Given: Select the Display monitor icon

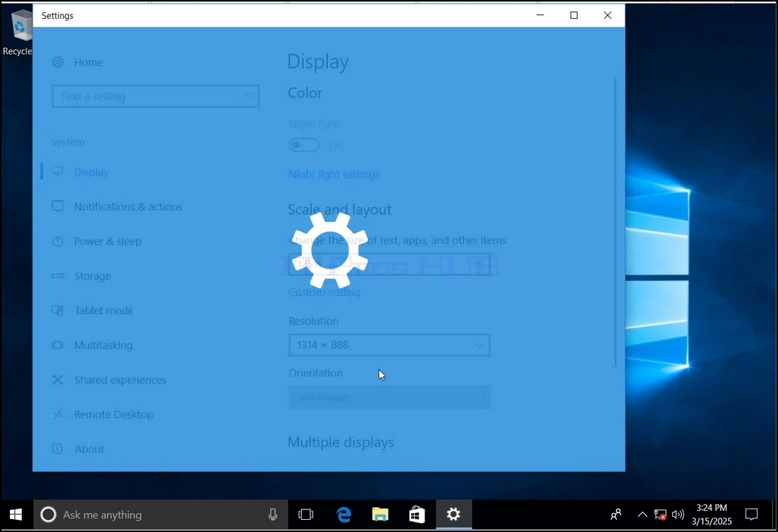Looking at the screenshot, I should click(x=58, y=171).
